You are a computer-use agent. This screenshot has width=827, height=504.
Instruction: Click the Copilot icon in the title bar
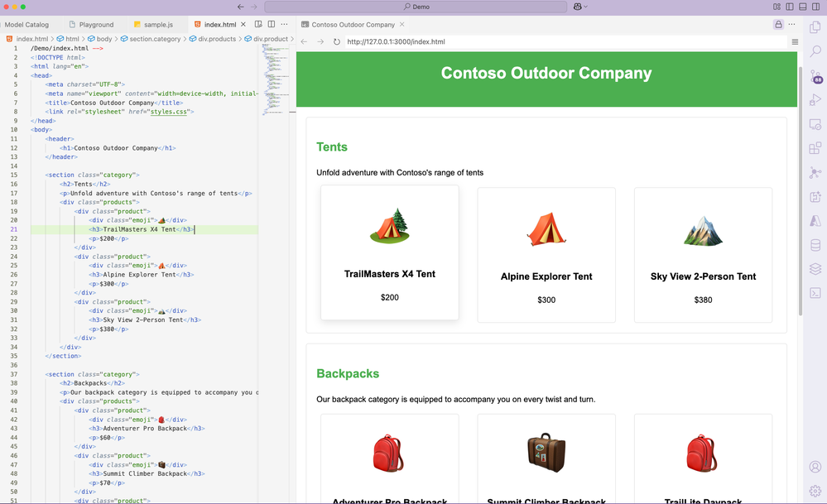[578, 7]
